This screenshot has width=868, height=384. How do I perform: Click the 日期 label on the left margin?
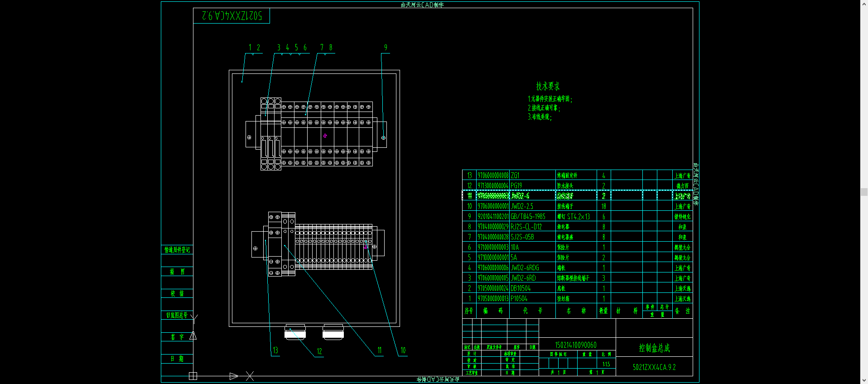click(x=177, y=359)
